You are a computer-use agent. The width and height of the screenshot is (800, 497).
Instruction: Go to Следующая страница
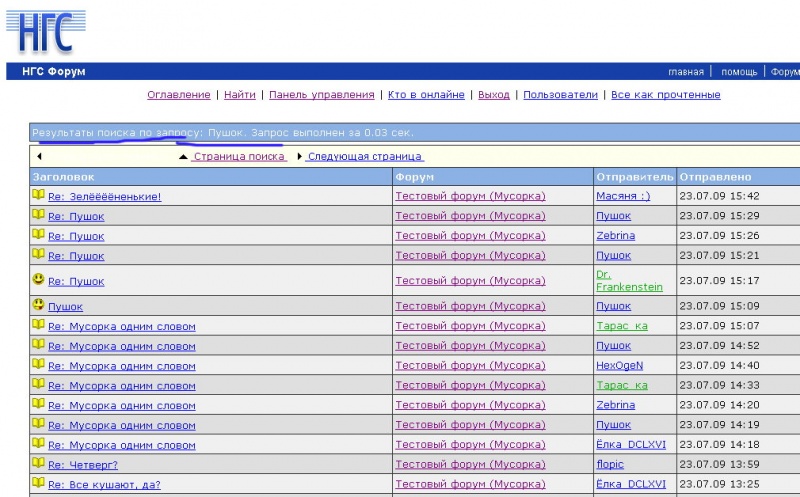tap(365, 157)
